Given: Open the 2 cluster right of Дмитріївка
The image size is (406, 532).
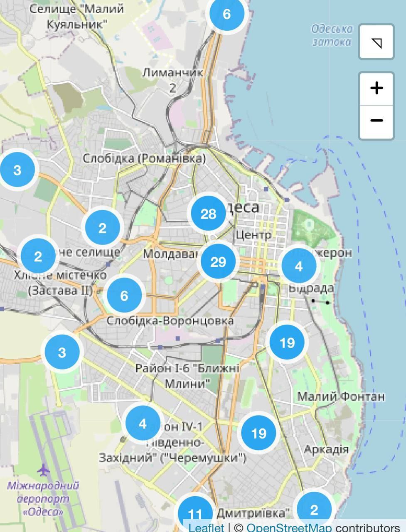Looking at the screenshot, I should coord(314,510).
